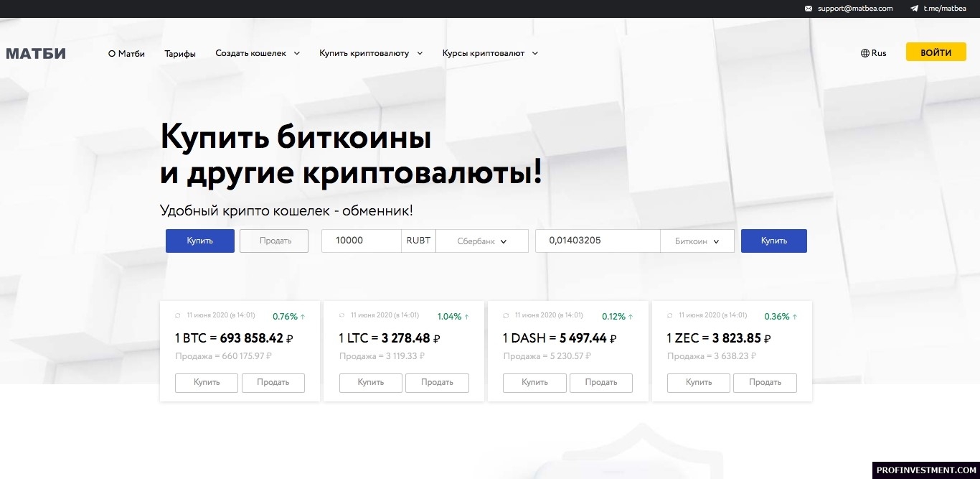Click the up arrow beside 1.04%
Viewport: 980px width, 479px height.
pos(466,316)
